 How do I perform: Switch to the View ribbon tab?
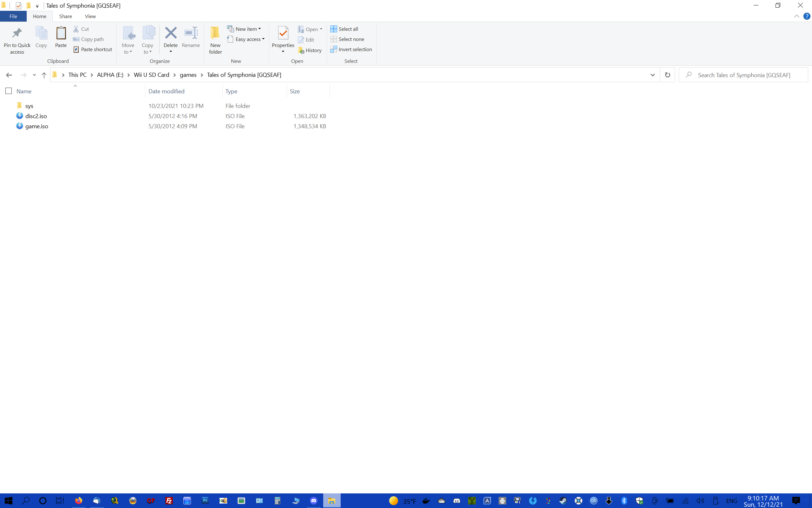point(90,16)
